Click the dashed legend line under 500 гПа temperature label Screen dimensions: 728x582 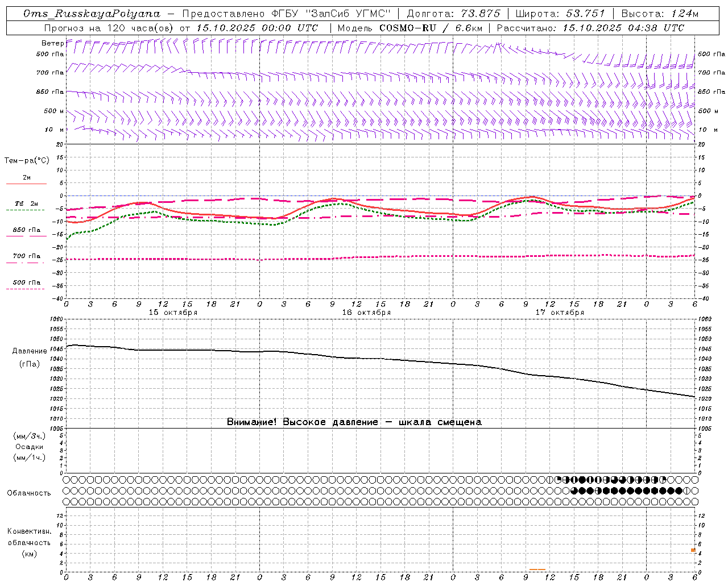(x=25, y=289)
